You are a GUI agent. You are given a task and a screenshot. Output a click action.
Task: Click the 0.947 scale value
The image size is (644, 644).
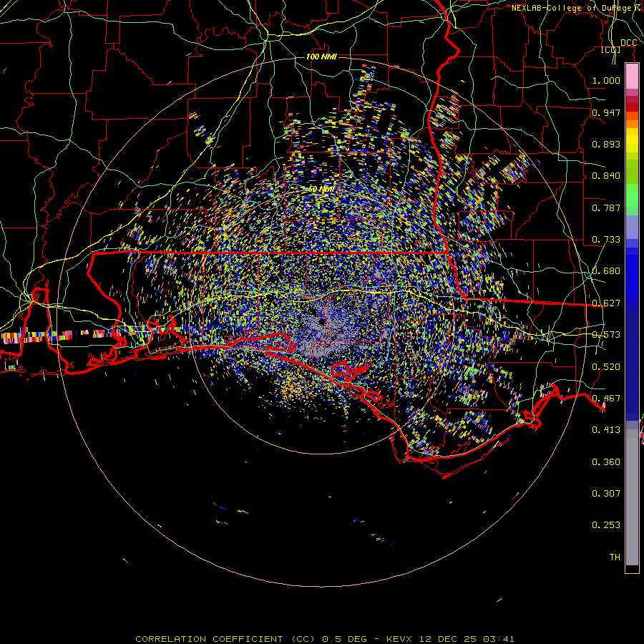coord(606,112)
